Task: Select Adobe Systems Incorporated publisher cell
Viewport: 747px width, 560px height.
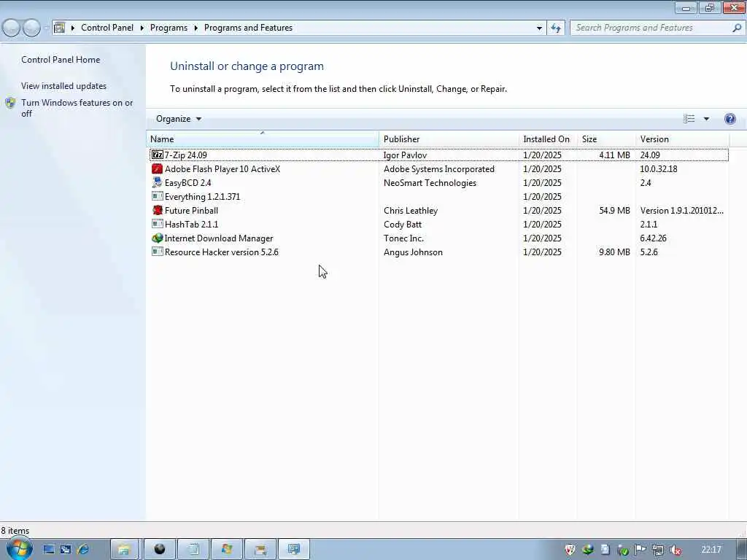Action: (x=438, y=169)
